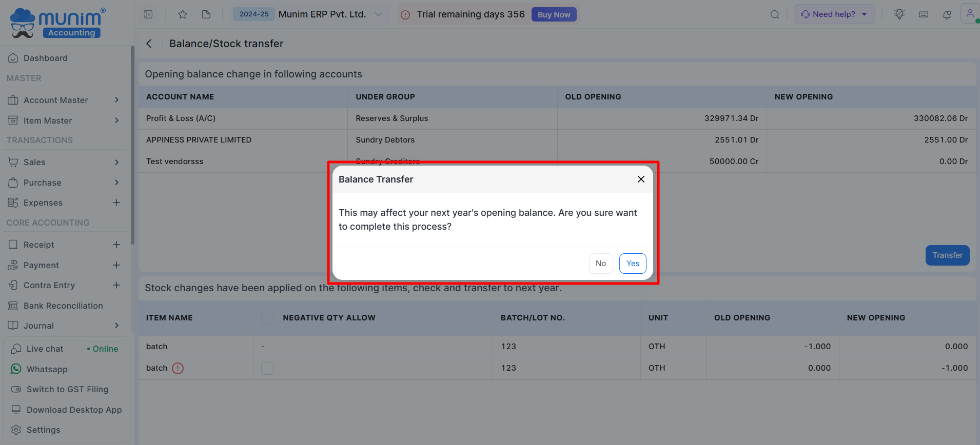Screen dimensions: 980x445
Task: Click the sidebar collapse icon in top bar
Action: pyautogui.click(x=148, y=14)
